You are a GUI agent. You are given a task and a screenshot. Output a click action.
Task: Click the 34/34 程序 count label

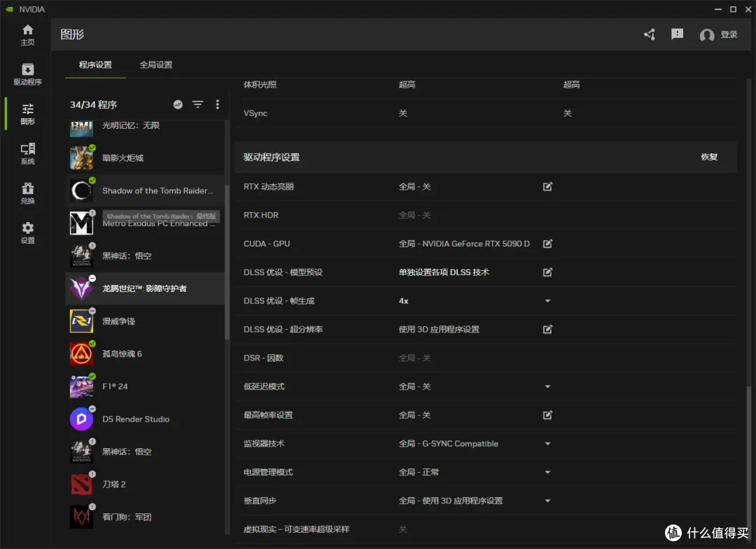coord(93,104)
